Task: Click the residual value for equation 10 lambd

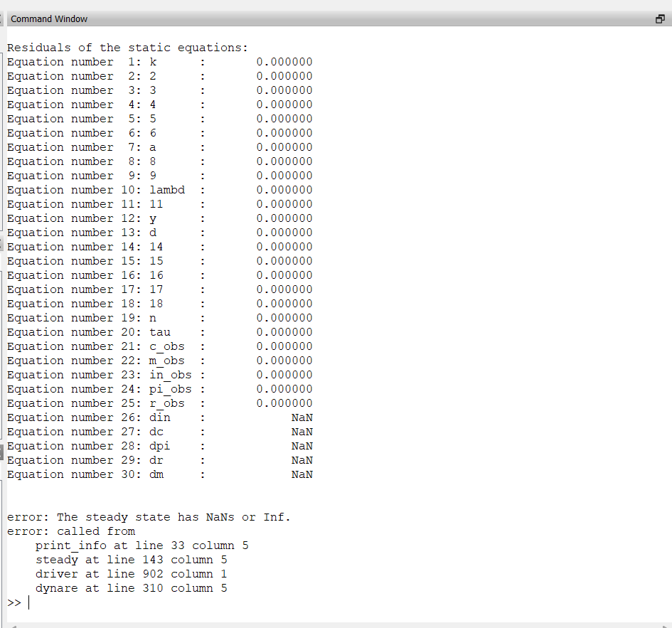Action: click(284, 190)
